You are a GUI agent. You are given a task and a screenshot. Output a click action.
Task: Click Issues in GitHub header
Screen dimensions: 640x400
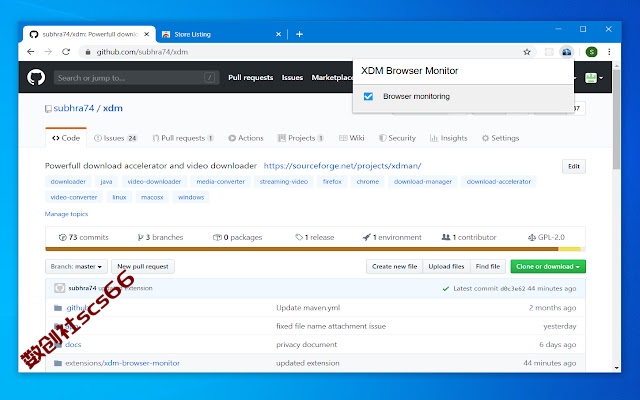[292, 78]
